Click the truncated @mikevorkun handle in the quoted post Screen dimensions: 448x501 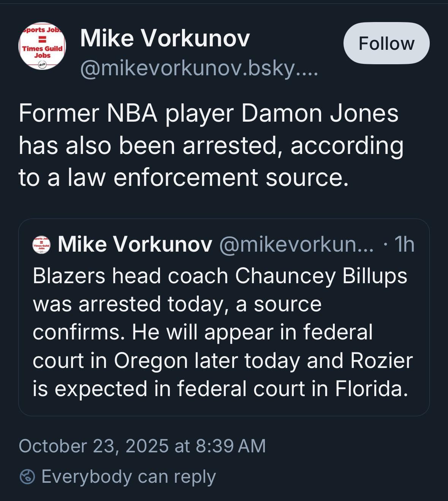(296, 244)
